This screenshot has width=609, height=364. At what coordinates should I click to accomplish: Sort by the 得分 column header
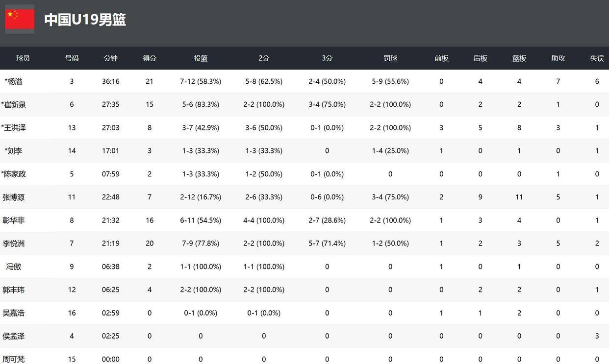tap(150, 58)
